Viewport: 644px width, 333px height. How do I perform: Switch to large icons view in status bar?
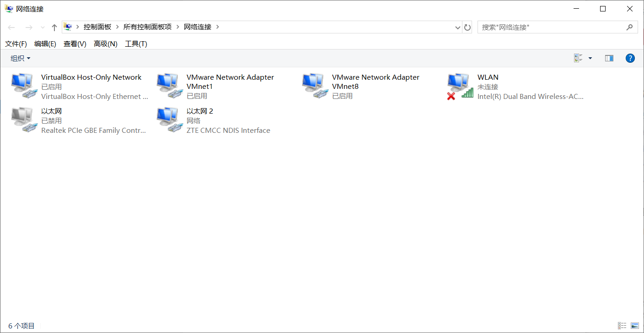[x=634, y=326]
